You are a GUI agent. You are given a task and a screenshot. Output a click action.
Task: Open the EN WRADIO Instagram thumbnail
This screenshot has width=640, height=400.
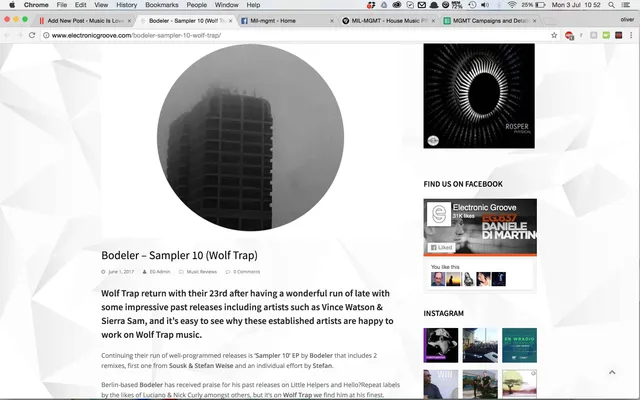tap(519, 345)
